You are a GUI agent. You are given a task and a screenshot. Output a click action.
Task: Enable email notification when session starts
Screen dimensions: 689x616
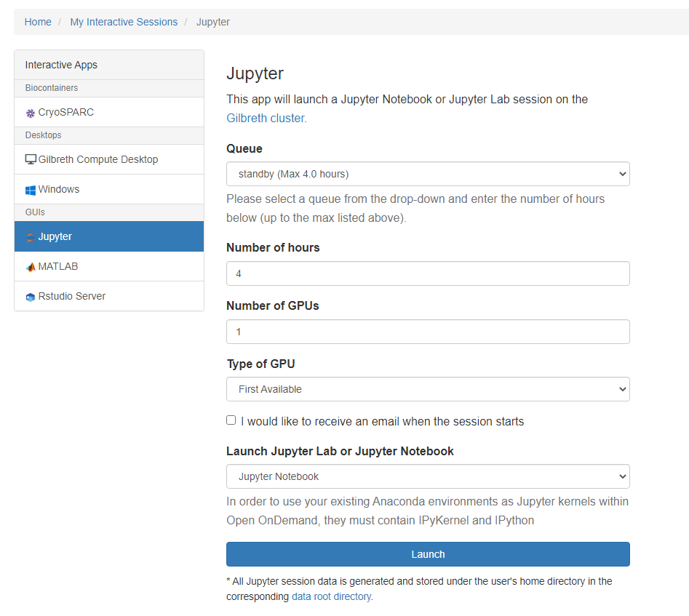[x=231, y=420]
